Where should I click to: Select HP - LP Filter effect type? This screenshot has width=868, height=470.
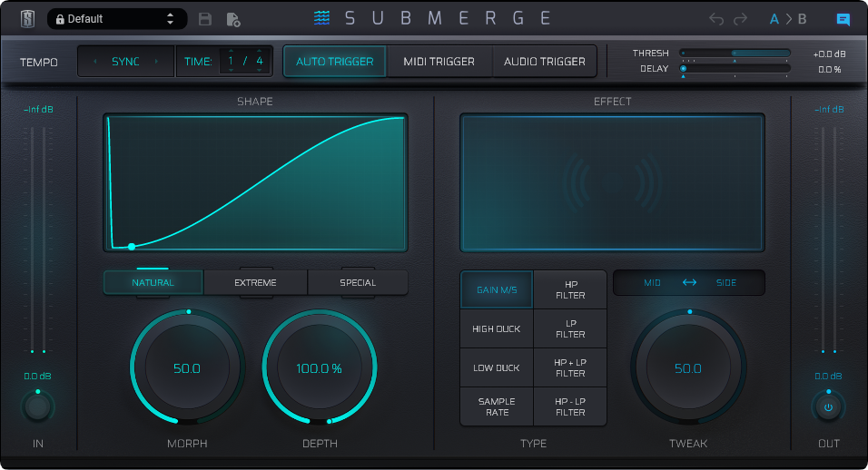coord(570,407)
